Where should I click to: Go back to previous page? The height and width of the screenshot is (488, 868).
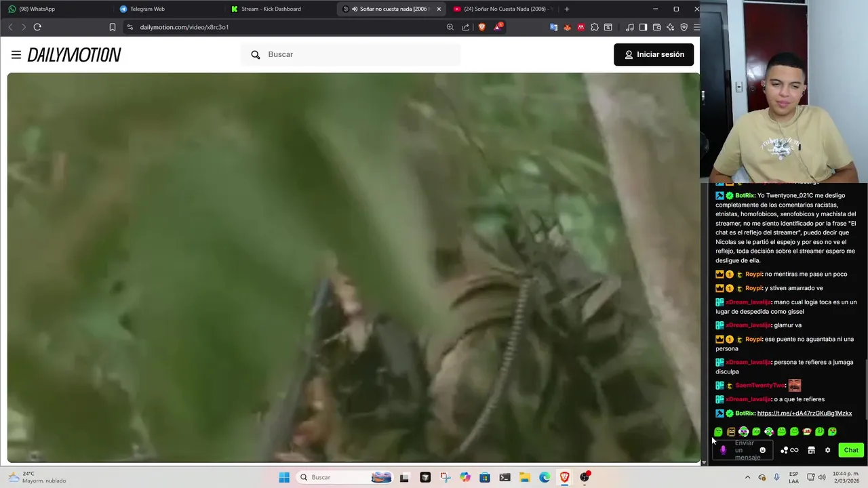pyautogui.click(x=10, y=27)
